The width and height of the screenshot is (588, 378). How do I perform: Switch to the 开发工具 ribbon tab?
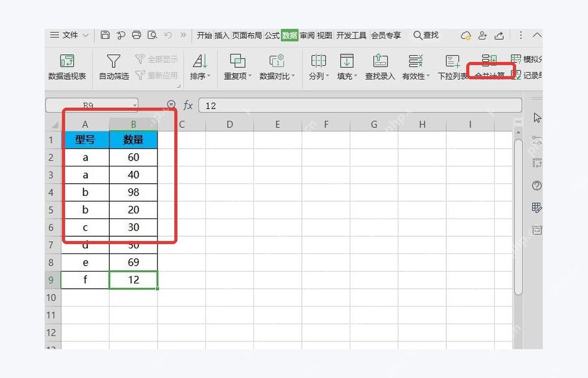click(351, 35)
